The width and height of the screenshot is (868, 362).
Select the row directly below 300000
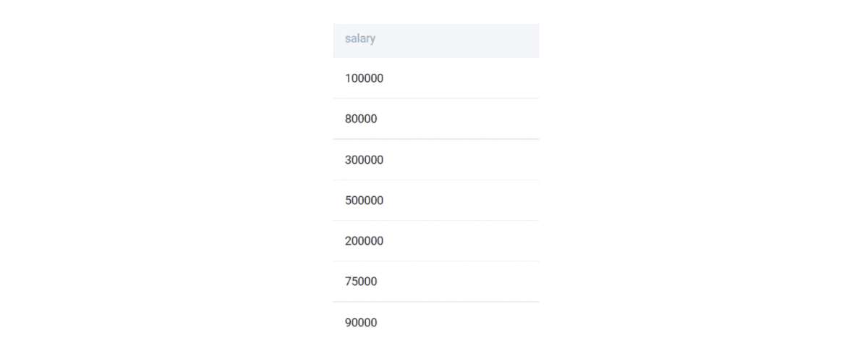(x=435, y=200)
